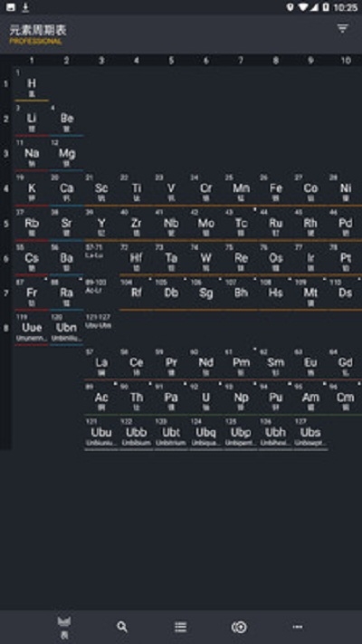Open the list view icon

[x=181, y=627]
